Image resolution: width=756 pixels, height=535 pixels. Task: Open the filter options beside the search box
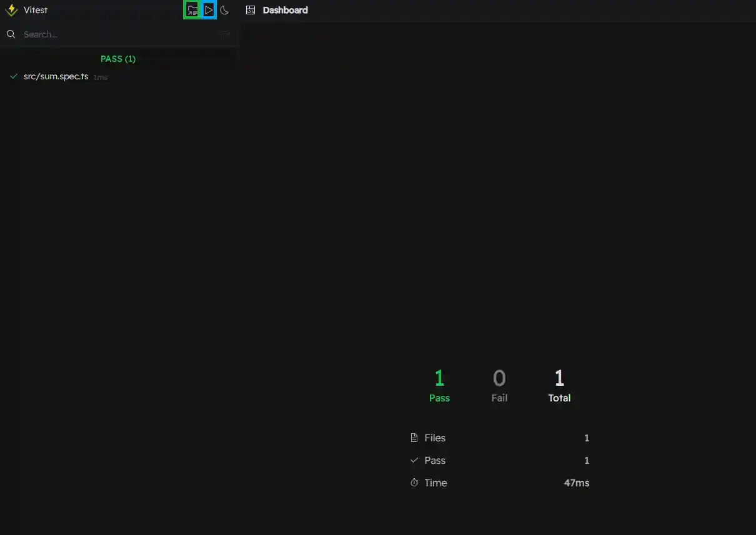(226, 34)
